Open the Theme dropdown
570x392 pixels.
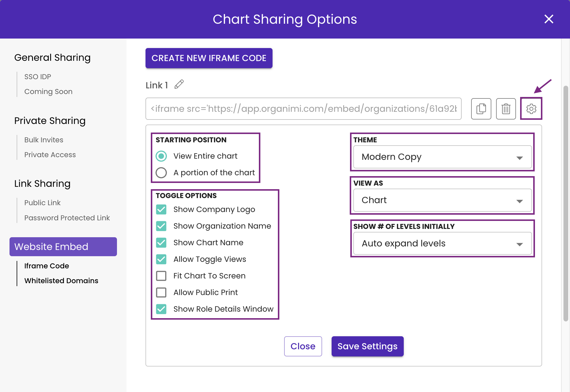coord(442,157)
